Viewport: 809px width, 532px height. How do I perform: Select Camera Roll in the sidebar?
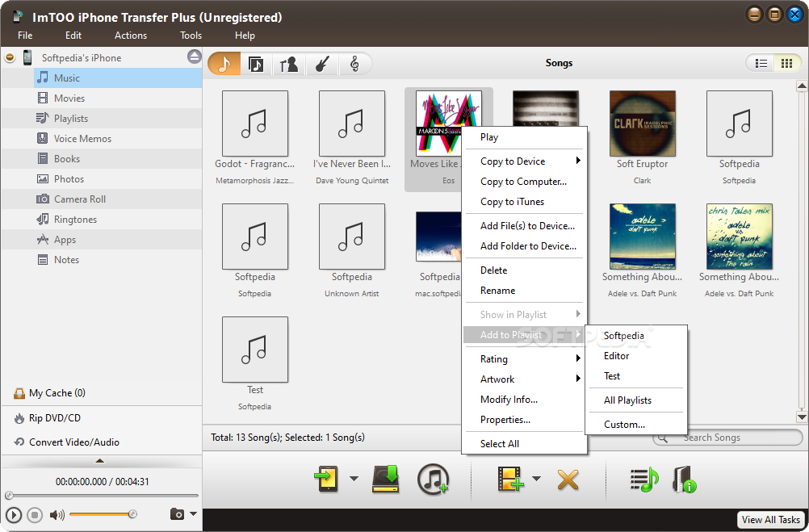(x=102, y=199)
